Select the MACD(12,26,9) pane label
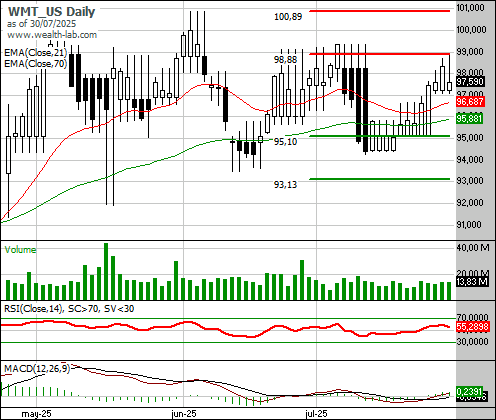This screenshot has height=420, width=496. click(x=37, y=369)
